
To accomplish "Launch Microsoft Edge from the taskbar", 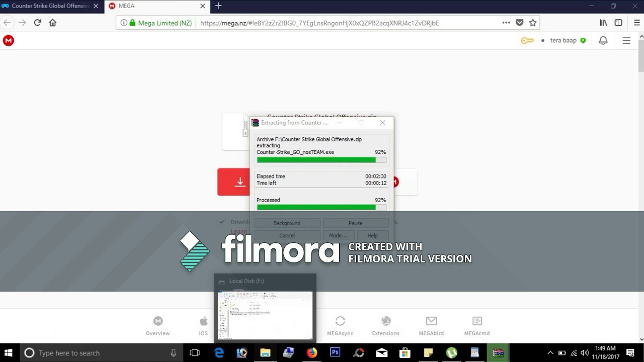I will point(219,353).
